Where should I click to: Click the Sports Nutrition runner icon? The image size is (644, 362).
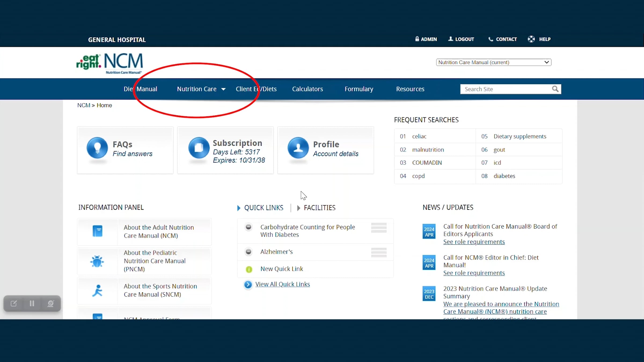pyautogui.click(x=97, y=290)
